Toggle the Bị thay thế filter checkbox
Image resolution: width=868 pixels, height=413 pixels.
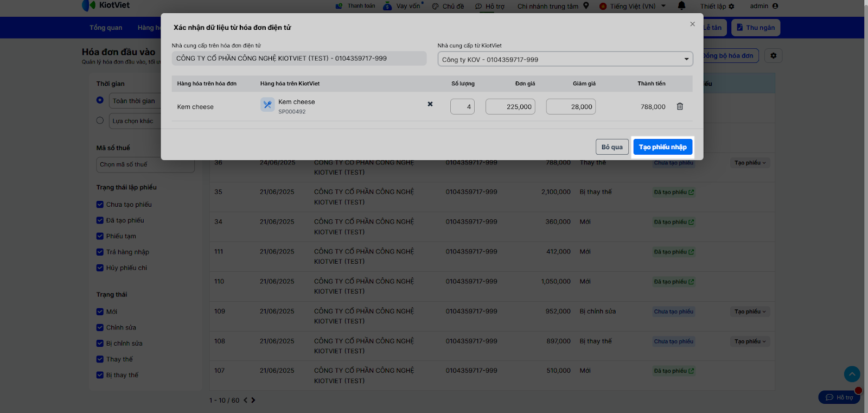pos(100,374)
